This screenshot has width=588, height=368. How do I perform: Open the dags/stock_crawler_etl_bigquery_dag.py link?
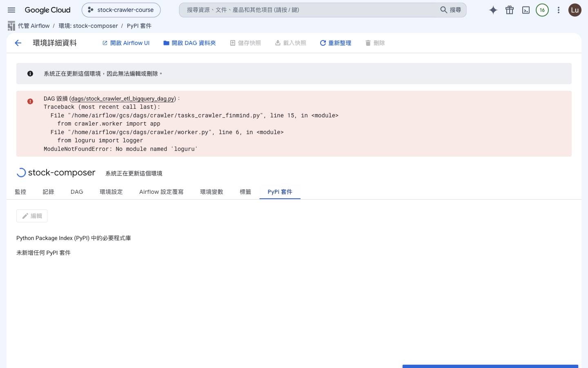(x=123, y=99)
